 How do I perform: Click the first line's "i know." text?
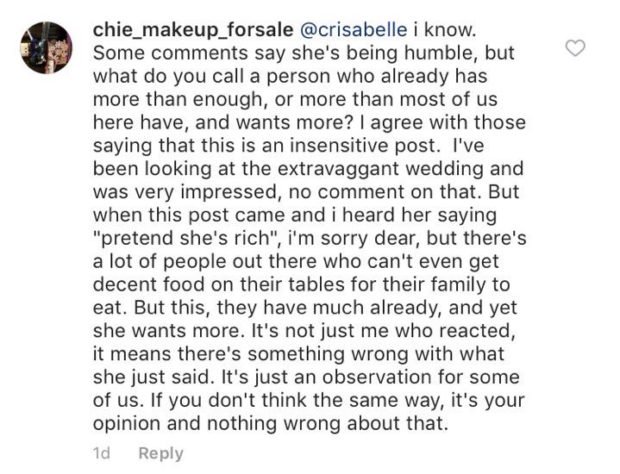(x=444, y=30)
